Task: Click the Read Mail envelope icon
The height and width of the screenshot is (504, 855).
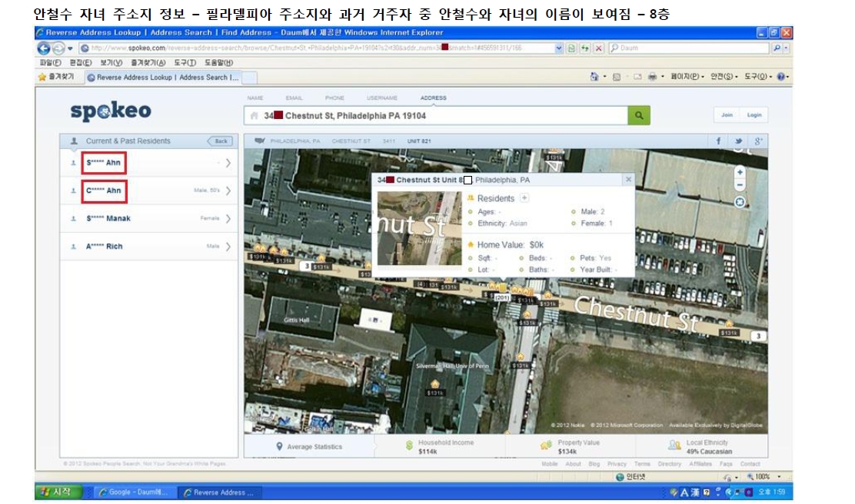Action: 637,77
